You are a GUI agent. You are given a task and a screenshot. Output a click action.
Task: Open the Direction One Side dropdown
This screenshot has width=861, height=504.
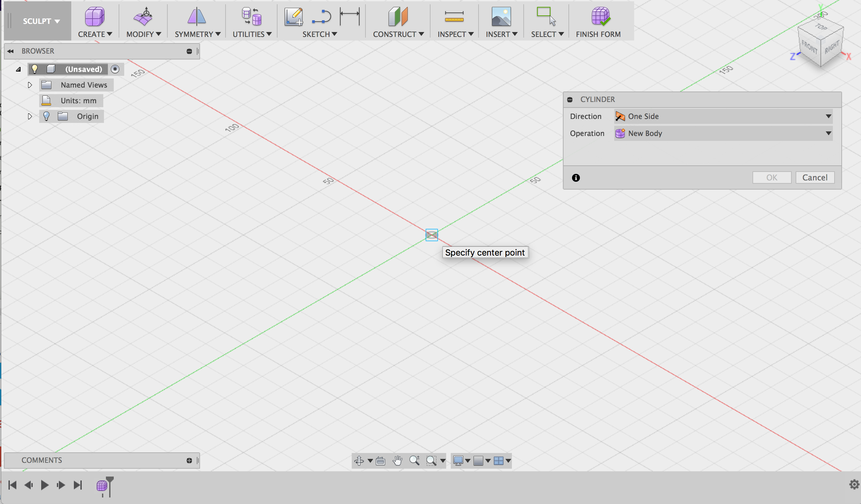pyautogui.click(x=723, y=116)
